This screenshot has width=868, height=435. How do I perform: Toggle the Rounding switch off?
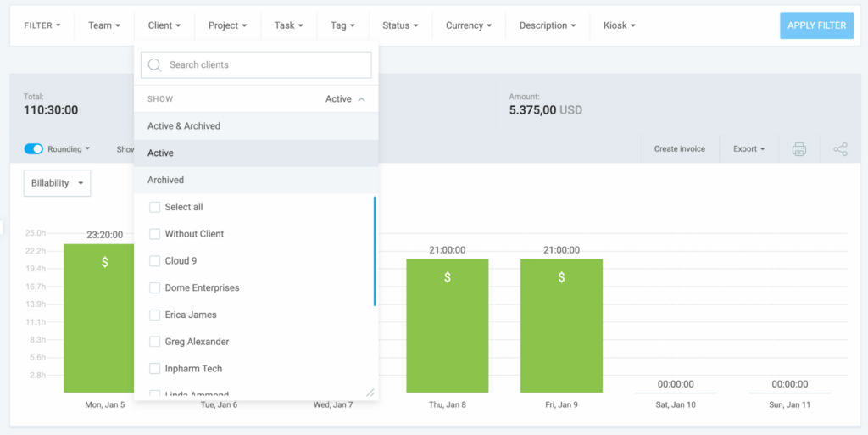point(34,149)
